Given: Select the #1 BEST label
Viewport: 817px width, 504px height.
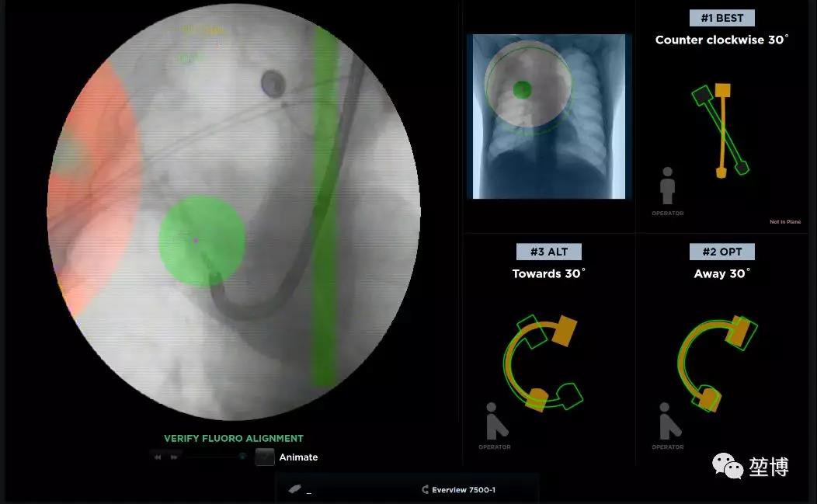Looking at the screenshot, I should [x=721, y=18].
